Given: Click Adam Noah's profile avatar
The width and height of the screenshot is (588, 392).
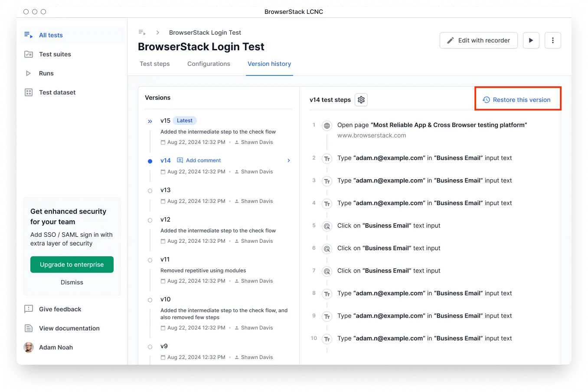Looking at the screenshot, I should (x=29, y=347).
